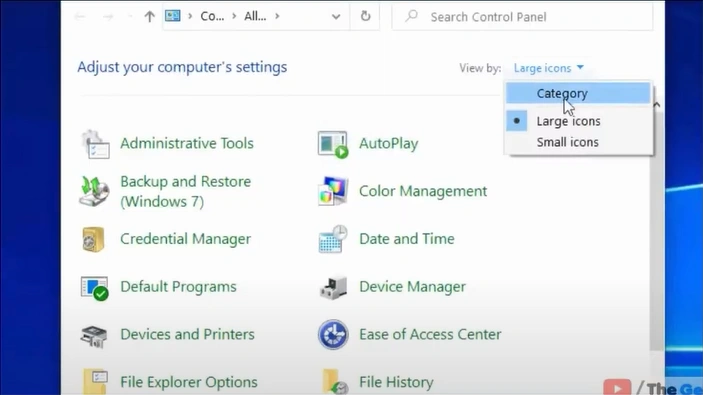Toggle the Large icons View by dropdown
Image resolution: width=703 pixels, height=395 pixels.
(549, 68)
